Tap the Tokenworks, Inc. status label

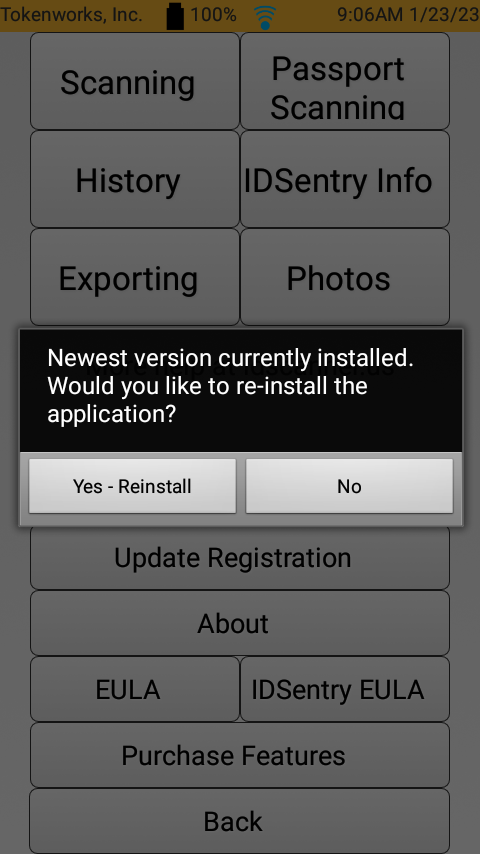pyautogui.click(x=71, y=15)
